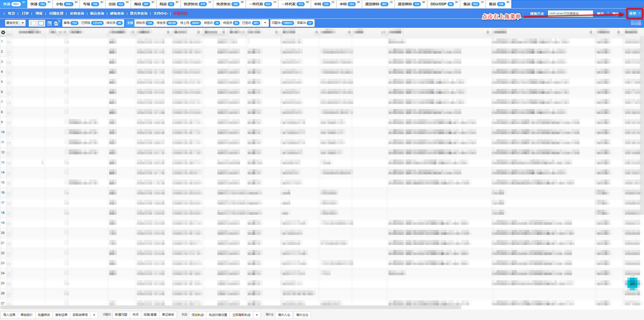Open the 小包 999+ tab

pyautogui.click(x=66, y=4)
